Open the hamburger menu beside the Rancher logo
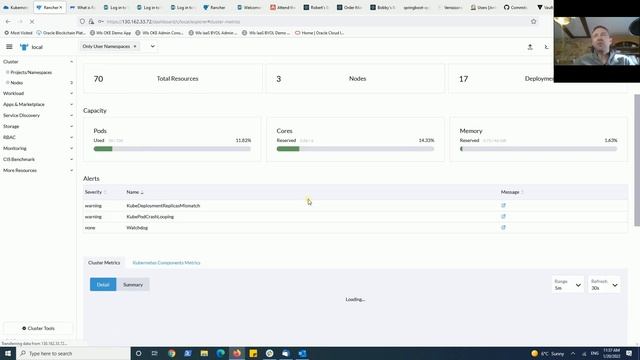 coord(9,47)
